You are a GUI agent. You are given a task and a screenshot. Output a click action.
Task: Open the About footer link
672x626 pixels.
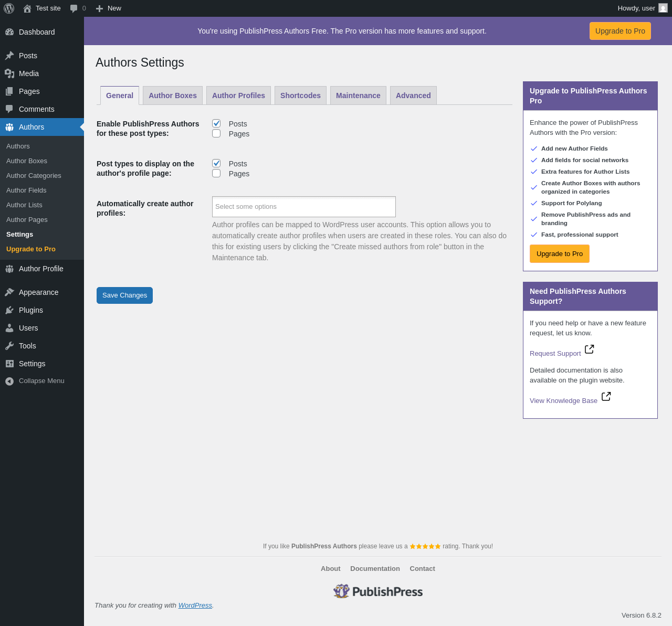pyautogui.click(x=331, y=569)
